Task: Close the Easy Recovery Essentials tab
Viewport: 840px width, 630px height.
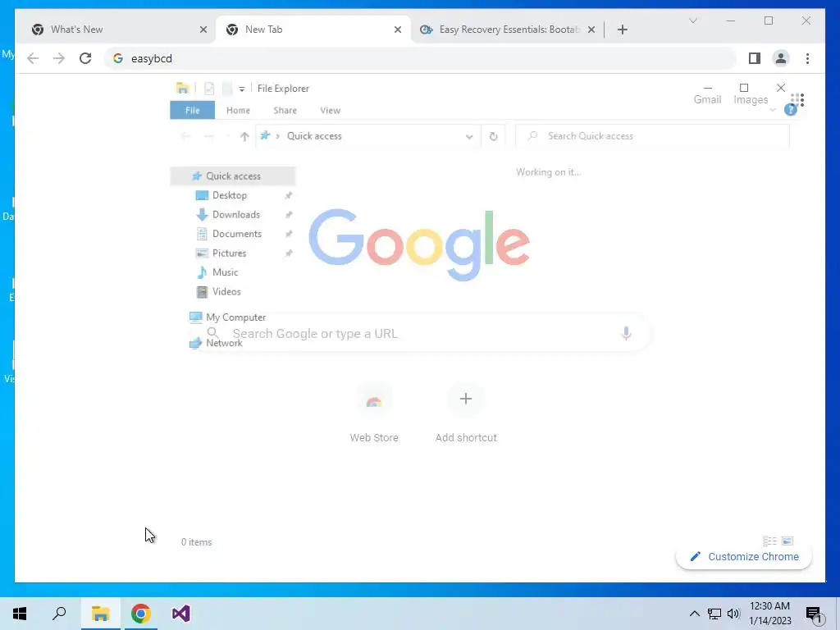Action: [x=591, y=30]
